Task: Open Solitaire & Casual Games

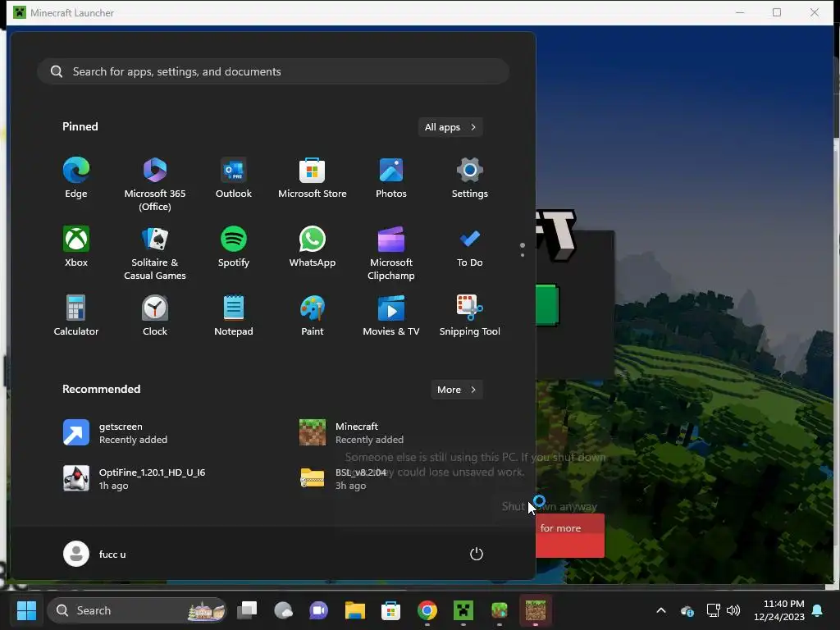Action: (x=155, y=253)
